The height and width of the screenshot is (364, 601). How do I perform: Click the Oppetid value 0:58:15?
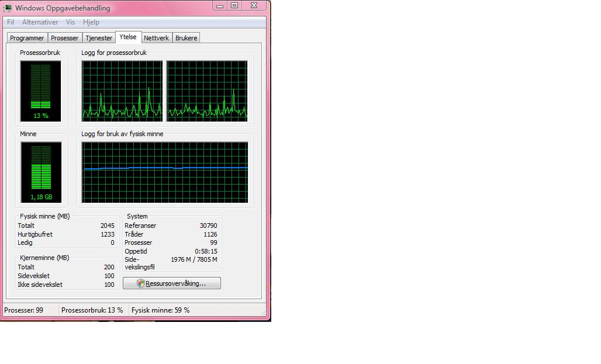(206, 251)
